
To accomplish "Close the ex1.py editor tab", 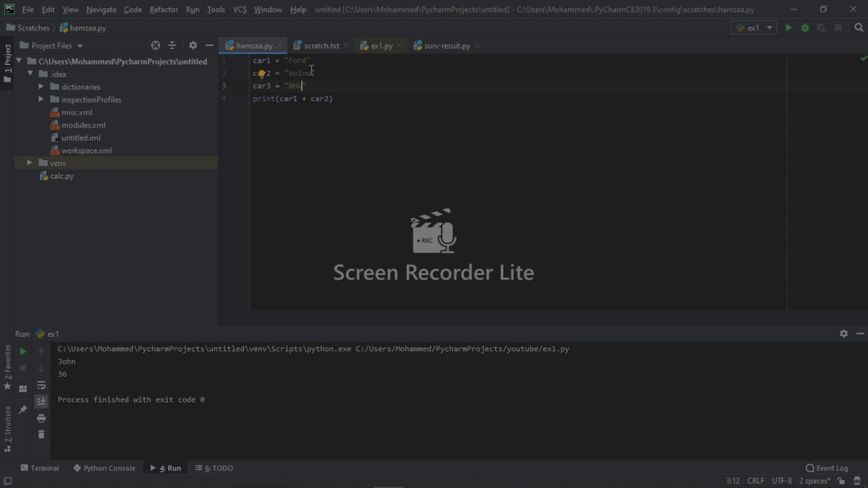I will [399, 45].
